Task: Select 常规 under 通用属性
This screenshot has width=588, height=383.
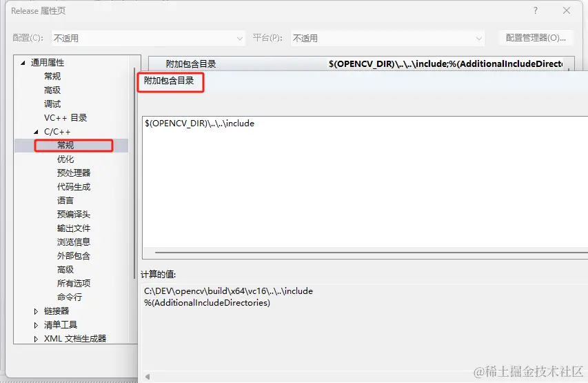Action: pos(52,77)
